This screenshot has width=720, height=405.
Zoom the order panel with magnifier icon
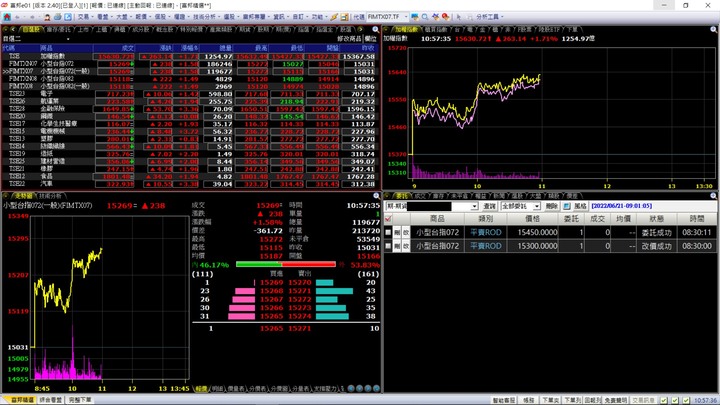[x=713, y=196]
